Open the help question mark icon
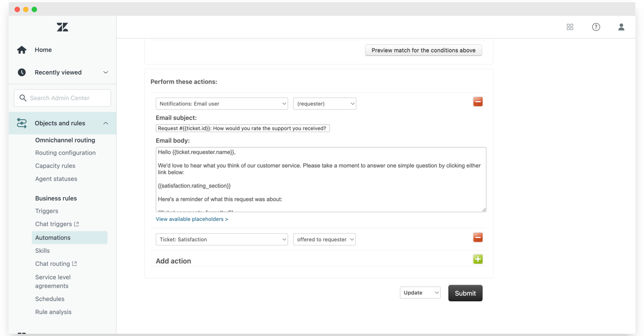Screen dimensions: 644x336 596,27
